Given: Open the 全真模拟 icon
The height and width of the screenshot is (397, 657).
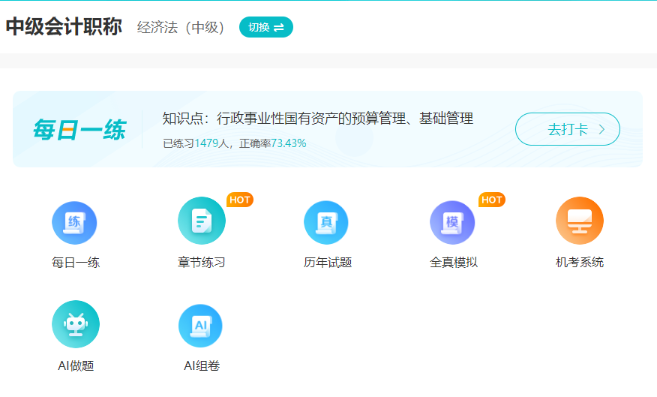Looking at the screenshot, I should [x=453, y=222].
